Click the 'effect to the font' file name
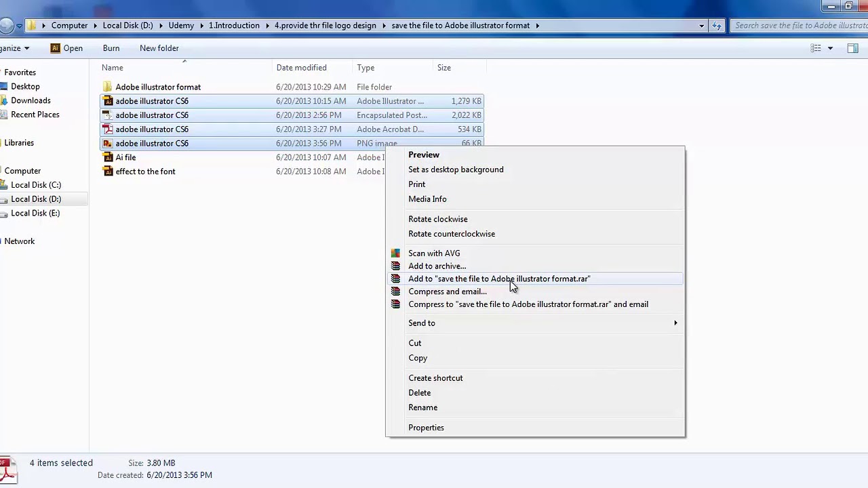868x488 pixels. pos(145,171)
